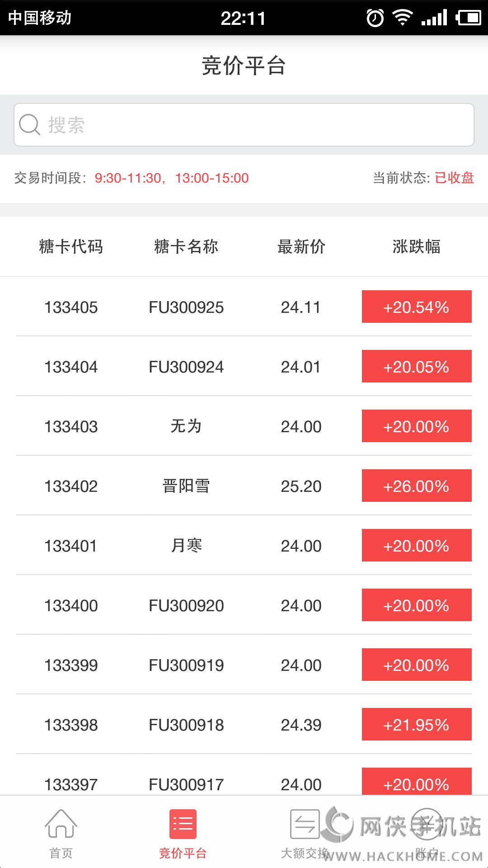Open the 首页 home icon
The image size is (488, 868).
(x=61, y=824)
